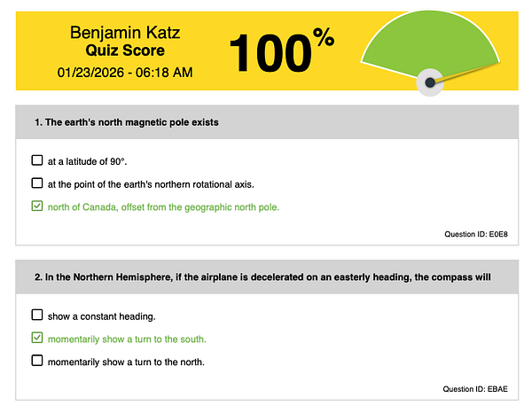Check the 'turn to the north' checkbox
532x413 pixels.
click(x=36, y=361)
